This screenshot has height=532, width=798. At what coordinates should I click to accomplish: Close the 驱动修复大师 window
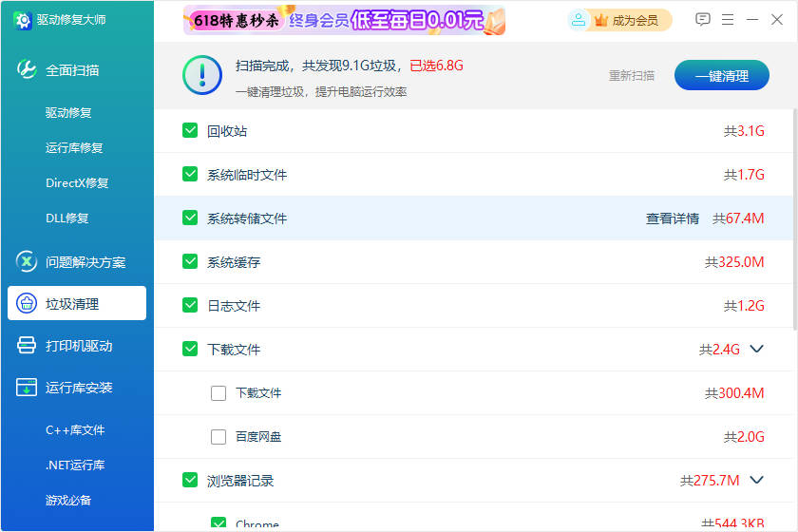point(777,20)
